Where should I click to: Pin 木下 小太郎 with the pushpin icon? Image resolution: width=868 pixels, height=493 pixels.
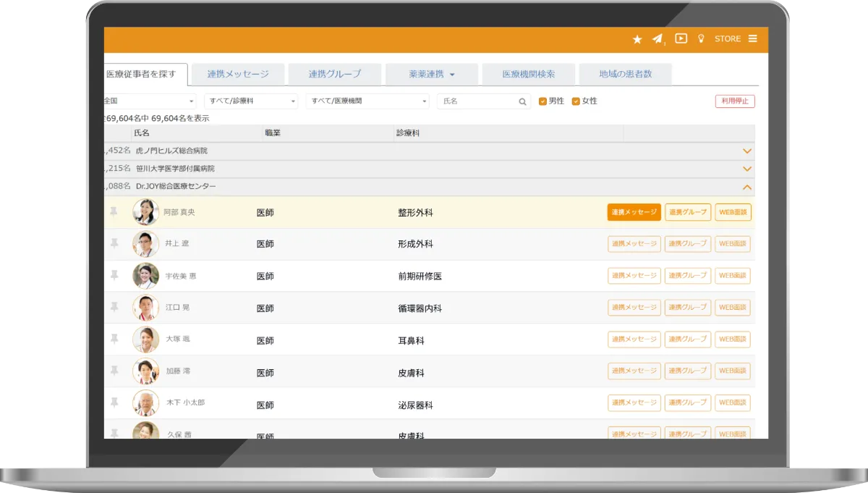[x=114, y=403]
